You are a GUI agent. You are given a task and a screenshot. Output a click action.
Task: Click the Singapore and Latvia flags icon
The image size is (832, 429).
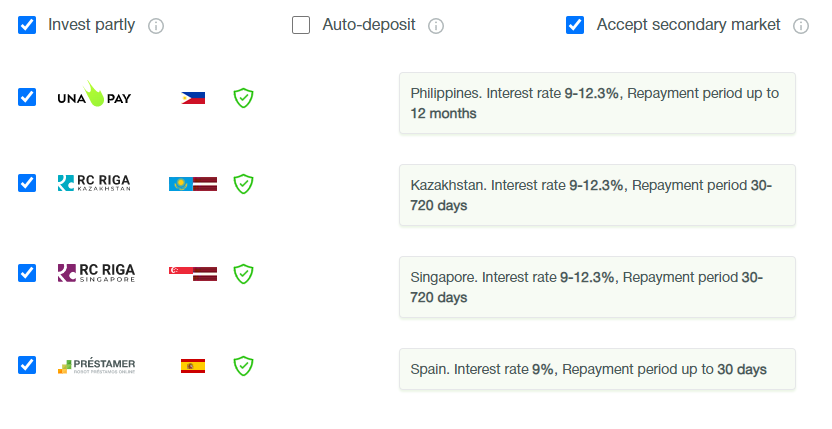[193, 273]
